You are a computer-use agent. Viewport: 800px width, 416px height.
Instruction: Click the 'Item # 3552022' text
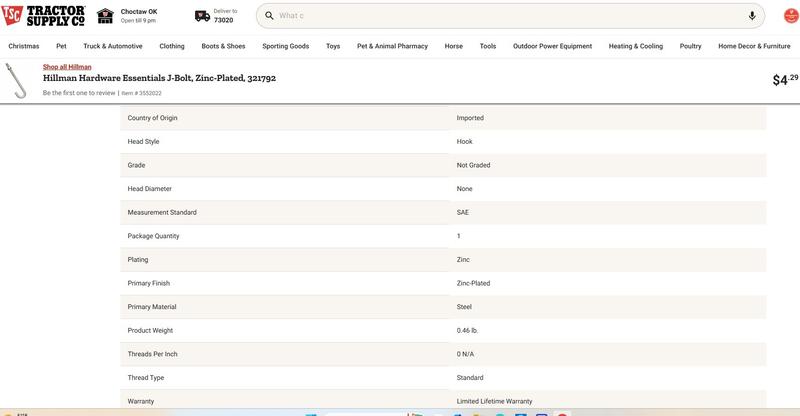[x=141, y=93]
